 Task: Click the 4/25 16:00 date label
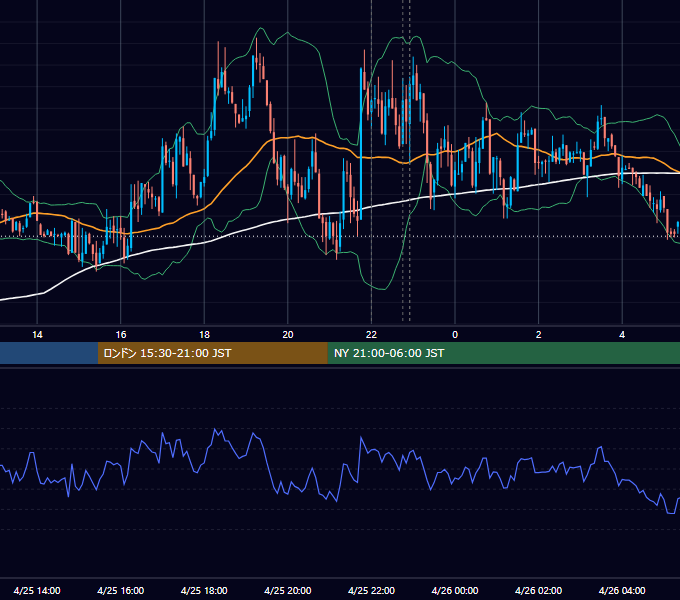[121, 590]
